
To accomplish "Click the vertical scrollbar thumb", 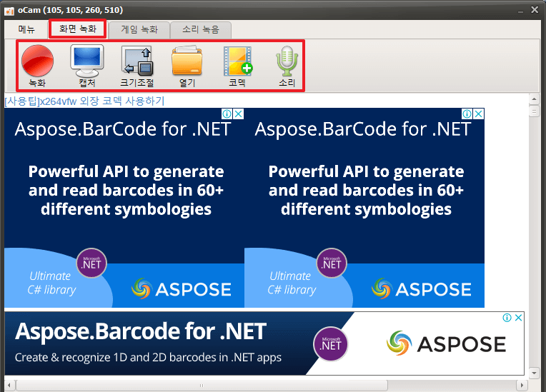I will point(534,111).
